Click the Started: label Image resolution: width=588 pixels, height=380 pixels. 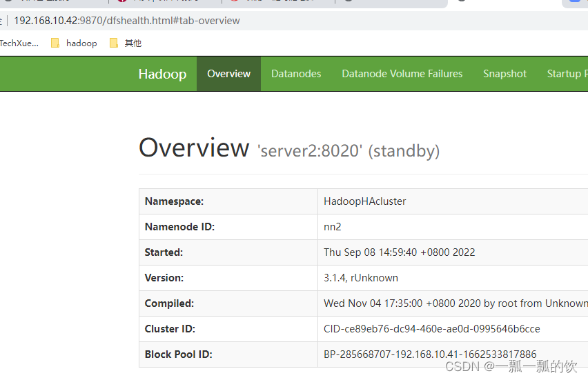coord(164,252)
